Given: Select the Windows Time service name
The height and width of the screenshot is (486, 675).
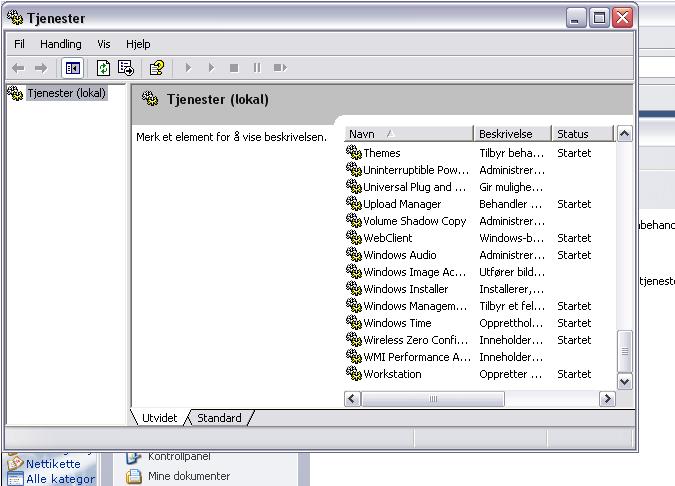Looking at the screenshot, I should tap(397, 323).
